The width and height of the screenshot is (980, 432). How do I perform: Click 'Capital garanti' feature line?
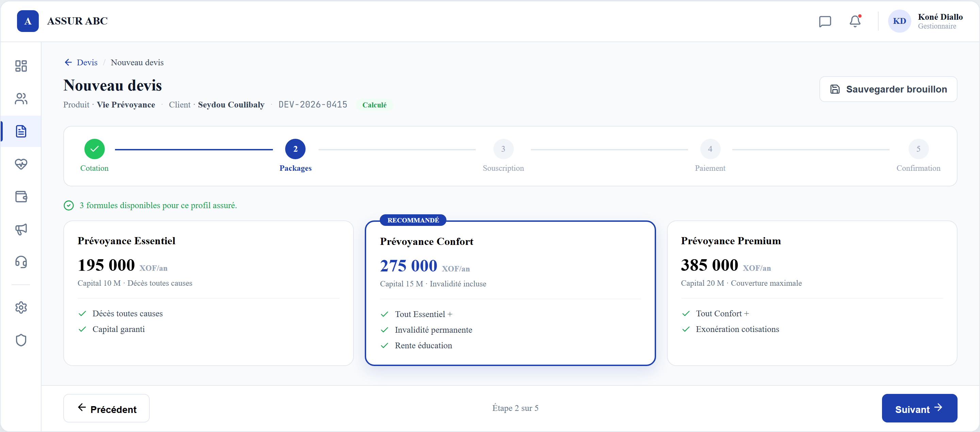click(x=119, y=329)
